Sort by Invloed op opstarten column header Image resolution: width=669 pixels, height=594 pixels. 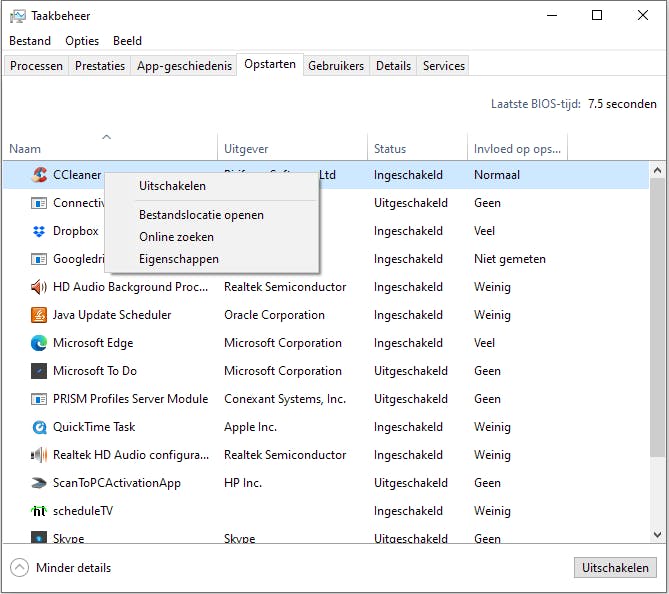(518, 148)
